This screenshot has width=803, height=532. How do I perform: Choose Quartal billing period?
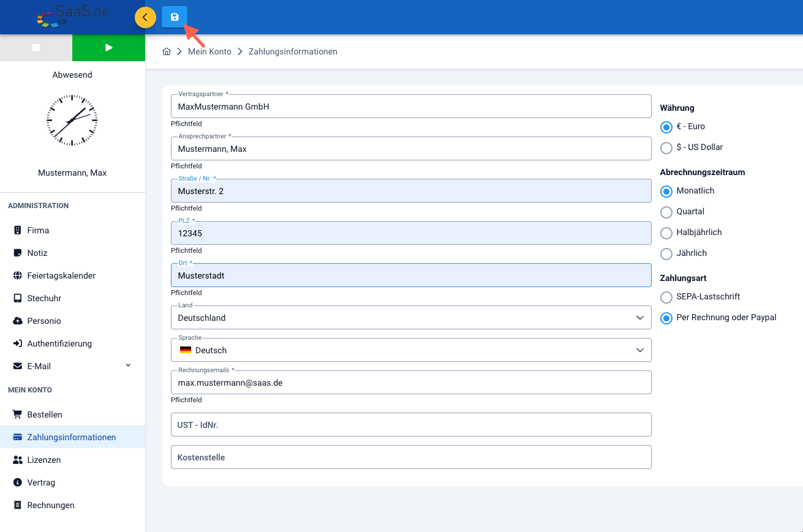pos(666,212)
